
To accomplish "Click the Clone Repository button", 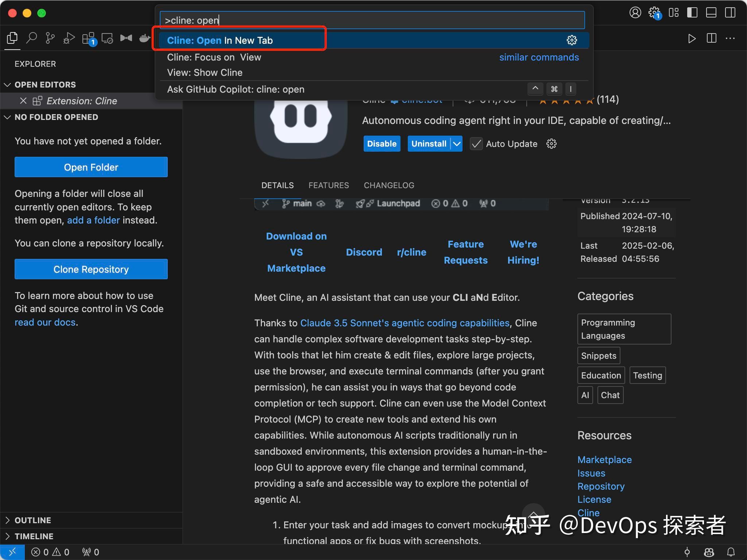I will (x=91, y=269).
